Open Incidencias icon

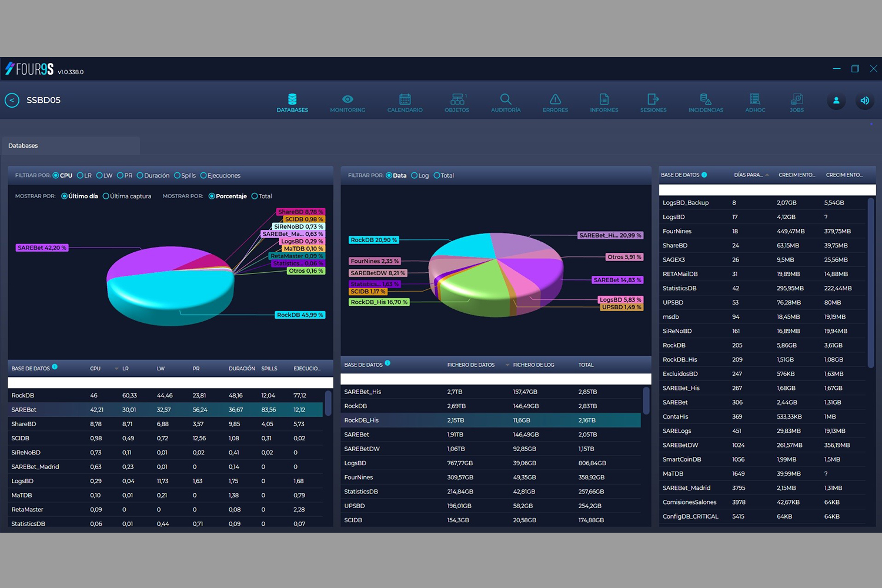(x=706, y=99)
